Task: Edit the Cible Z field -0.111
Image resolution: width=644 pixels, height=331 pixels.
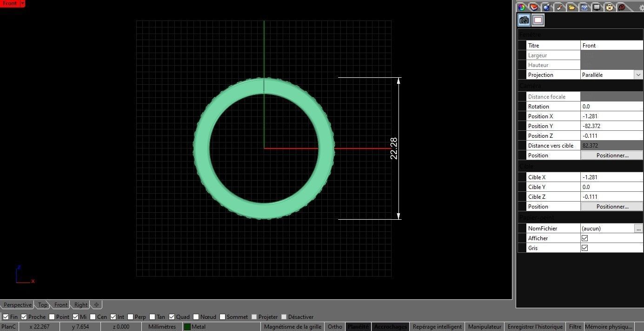Action: [x=612, y=197]
